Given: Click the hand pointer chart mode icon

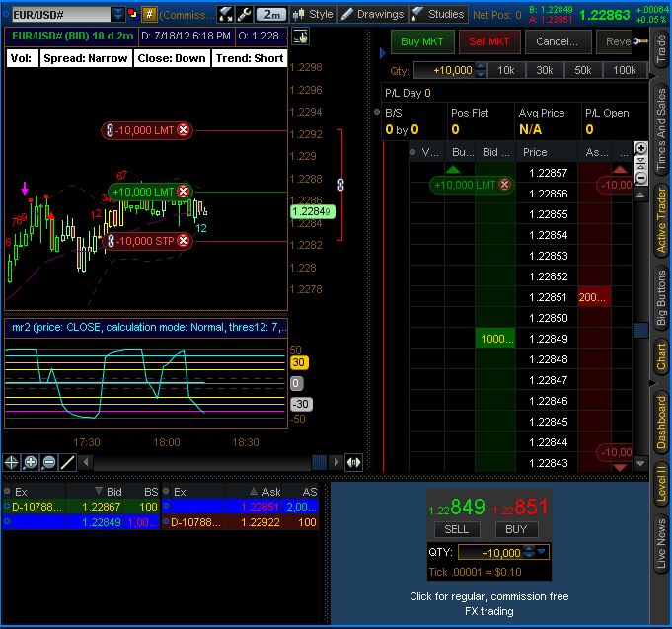Looking at the screenshot, I should pyautogui.click(x=300, y=38).
